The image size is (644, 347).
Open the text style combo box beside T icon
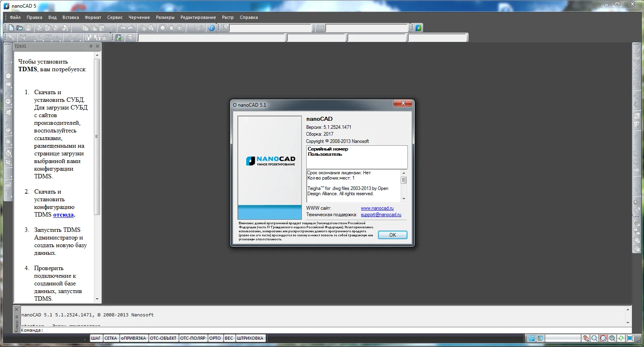point(271,28)
